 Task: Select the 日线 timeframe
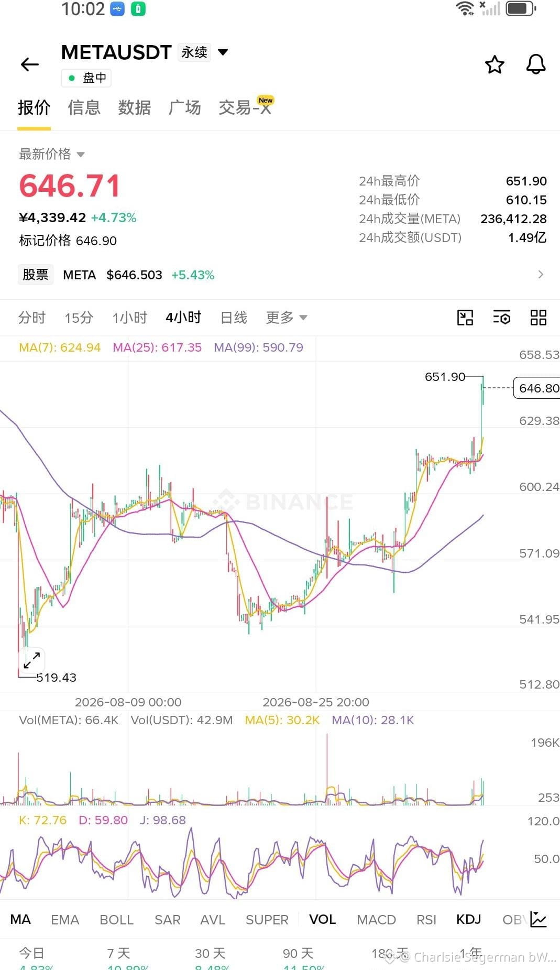pyautogui.click(x=234, y=318)
